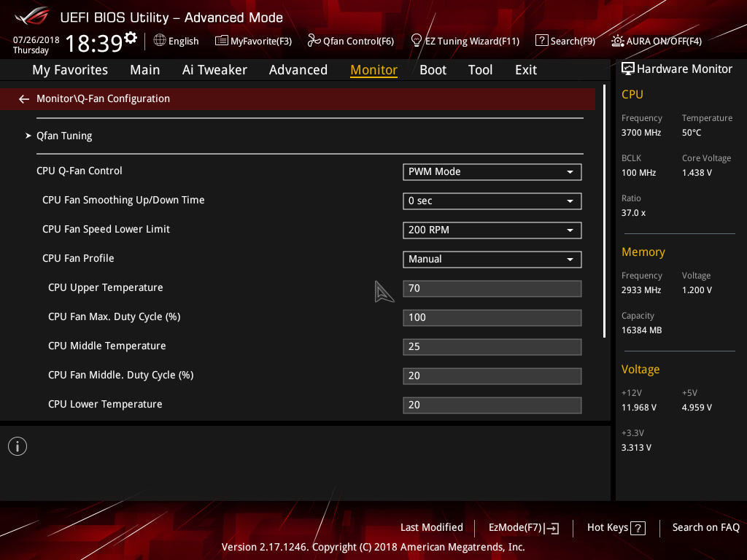
Task: Click CPU temperature value 50°C
Action: pos(692,133)
